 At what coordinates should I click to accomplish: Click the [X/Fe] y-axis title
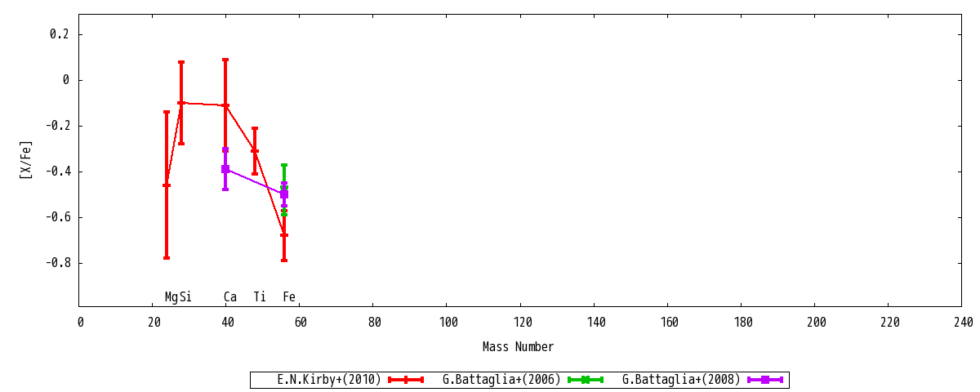(26, 159)
